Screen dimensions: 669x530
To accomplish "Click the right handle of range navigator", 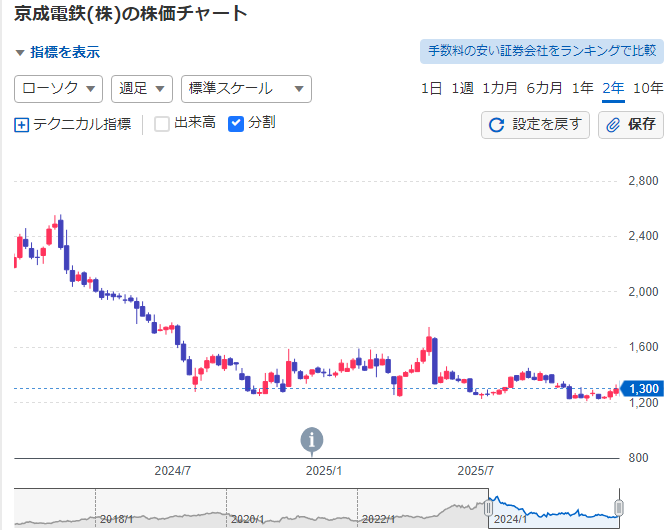I will pos(619,508).
